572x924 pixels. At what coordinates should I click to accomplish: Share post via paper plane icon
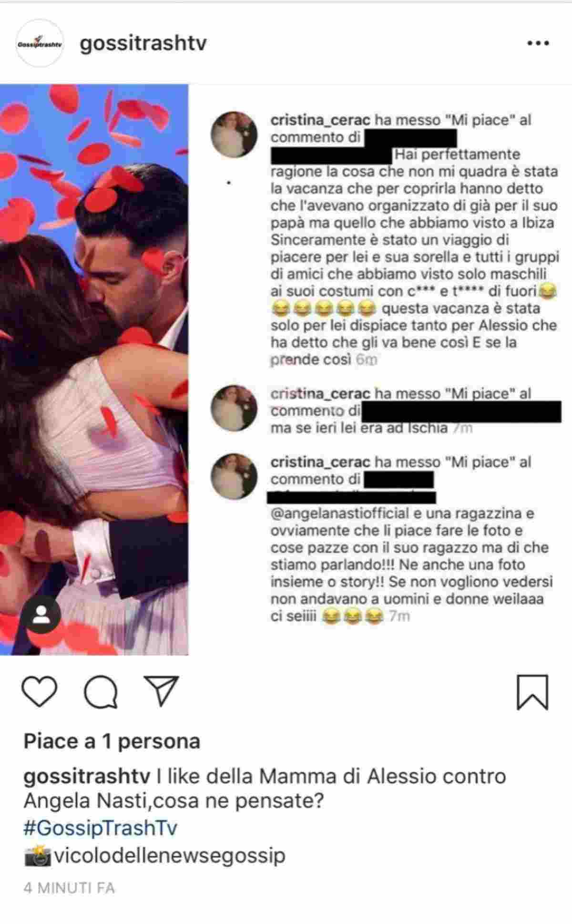click(161, 691)
